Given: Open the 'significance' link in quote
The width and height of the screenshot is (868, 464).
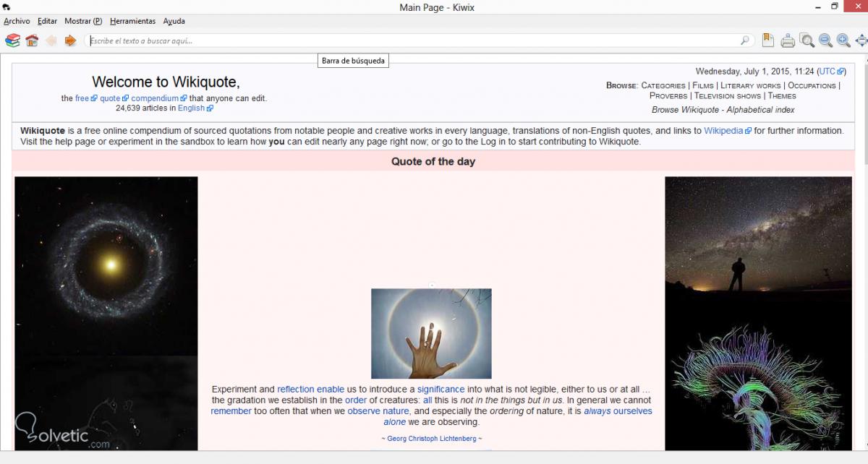Looking at the screenshot, I should click(x=441, y=390).
